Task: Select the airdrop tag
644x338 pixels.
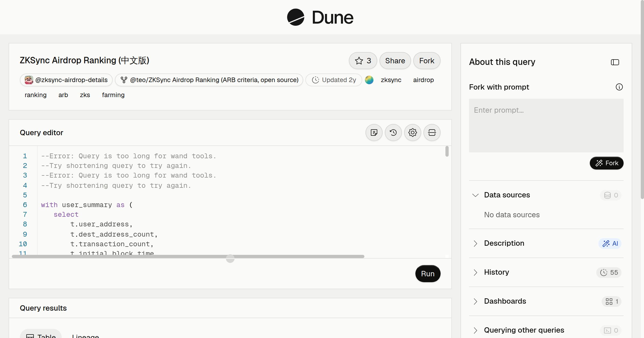Action: [423, 80]
